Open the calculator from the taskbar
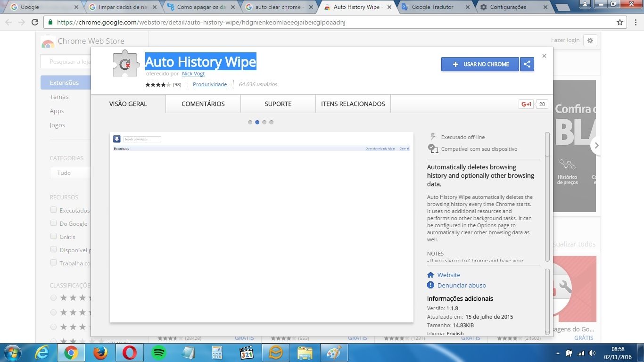 pyautogui.click(x=217, y=353)
